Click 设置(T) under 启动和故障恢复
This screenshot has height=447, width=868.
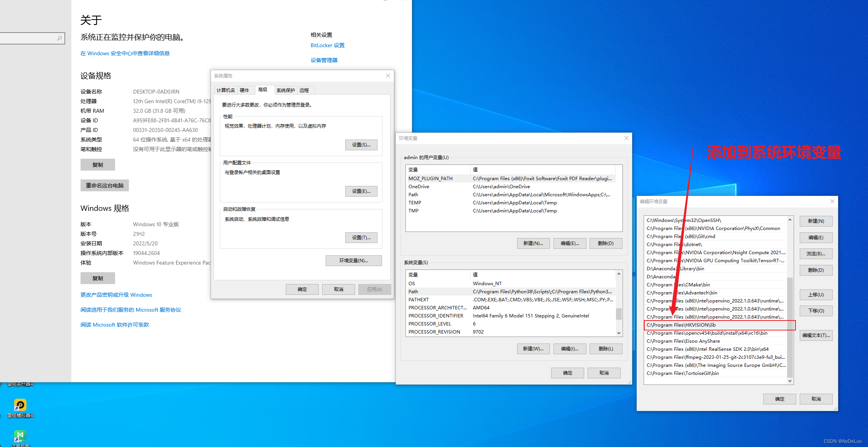pyautogui.click(x=361, y=238)
